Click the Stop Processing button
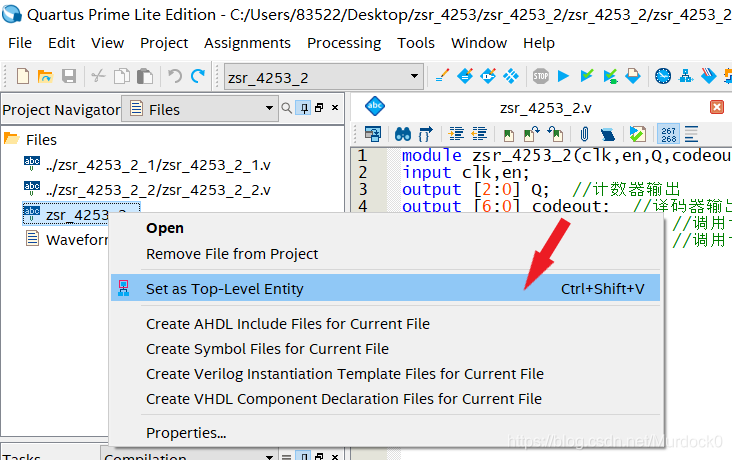732x460 pixels. click(x=541, y=76)
